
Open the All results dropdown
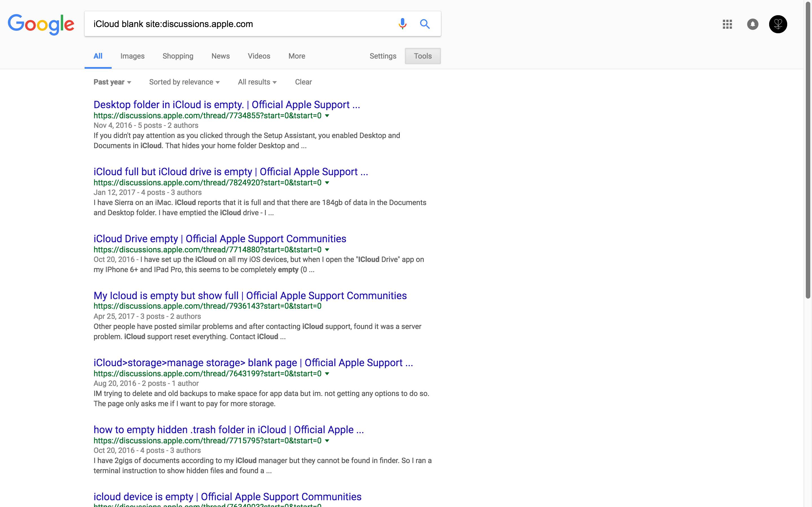(x=257, y=82)
